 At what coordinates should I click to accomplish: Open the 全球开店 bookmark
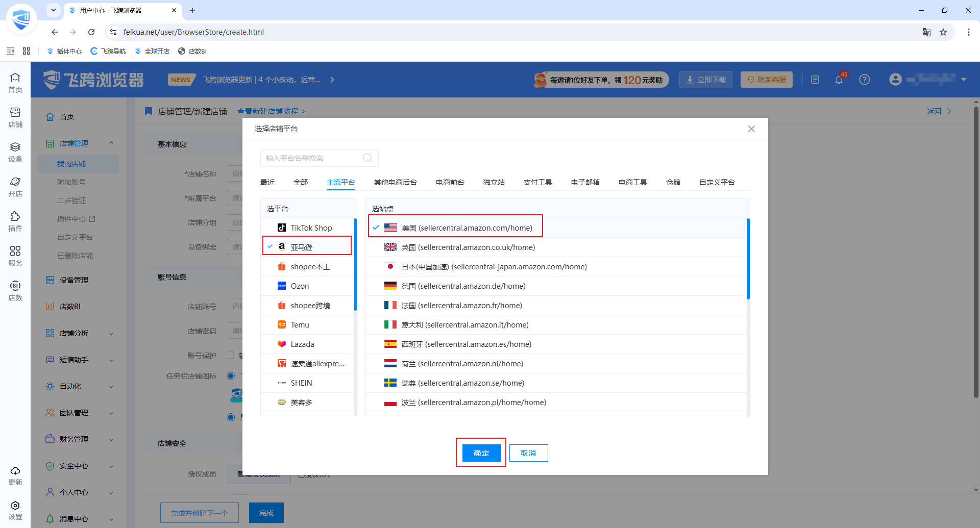152,51
